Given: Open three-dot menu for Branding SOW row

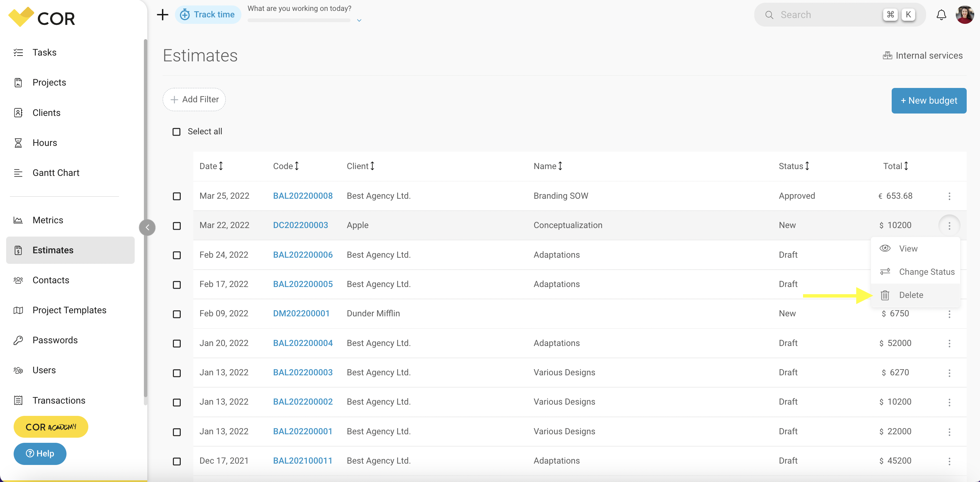Looking at the screenshot, I should coord(949,196).
